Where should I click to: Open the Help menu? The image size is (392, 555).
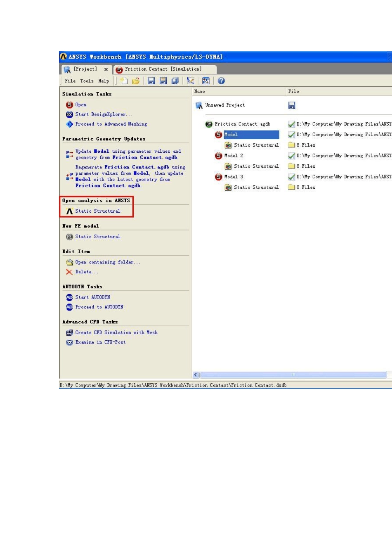coord(104,81)
